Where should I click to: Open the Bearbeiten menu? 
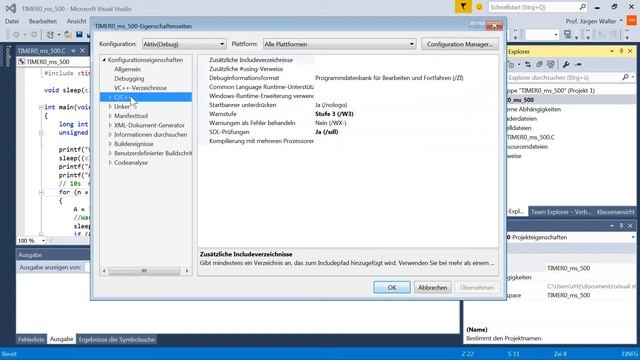pos(42,21)
